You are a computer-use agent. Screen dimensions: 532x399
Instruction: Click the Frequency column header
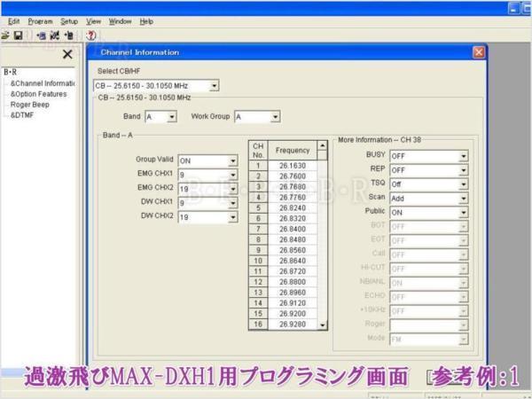click(x=293, y=151)
